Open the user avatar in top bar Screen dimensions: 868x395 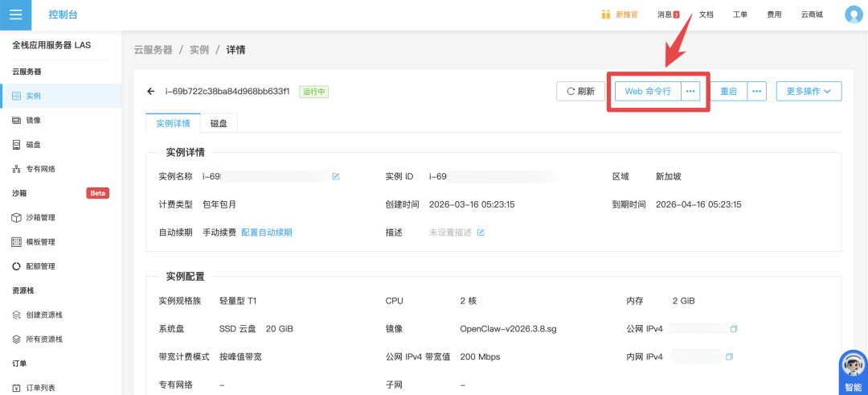tap(854, 14)
